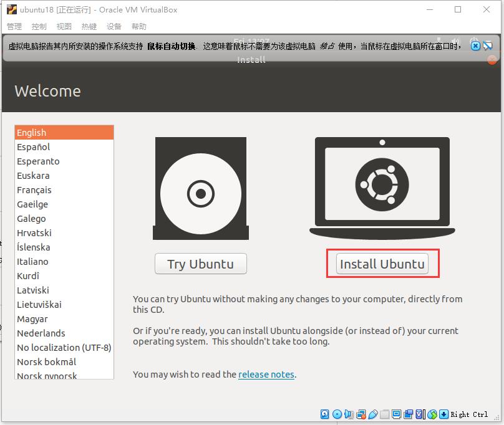Pick Hrvatski from the language list
This screenshot has height=425, width=504.
coord(64,233)
